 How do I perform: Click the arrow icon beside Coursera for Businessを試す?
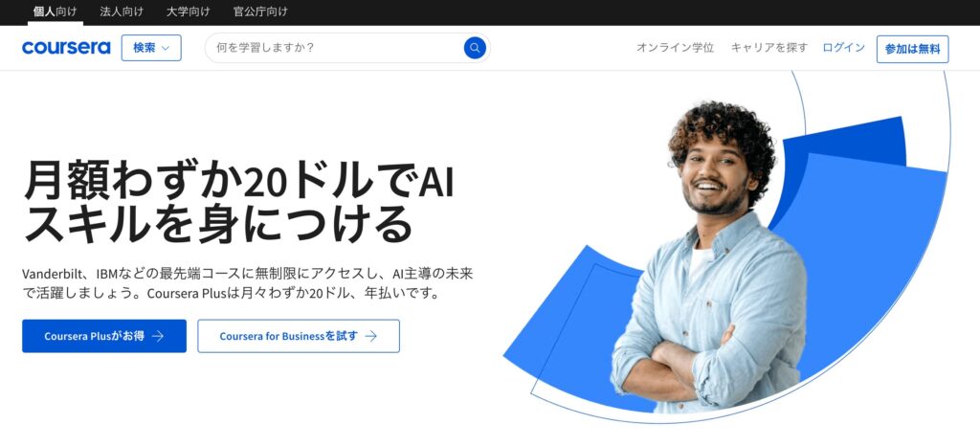pyautogui.click(x=371, y=336)
